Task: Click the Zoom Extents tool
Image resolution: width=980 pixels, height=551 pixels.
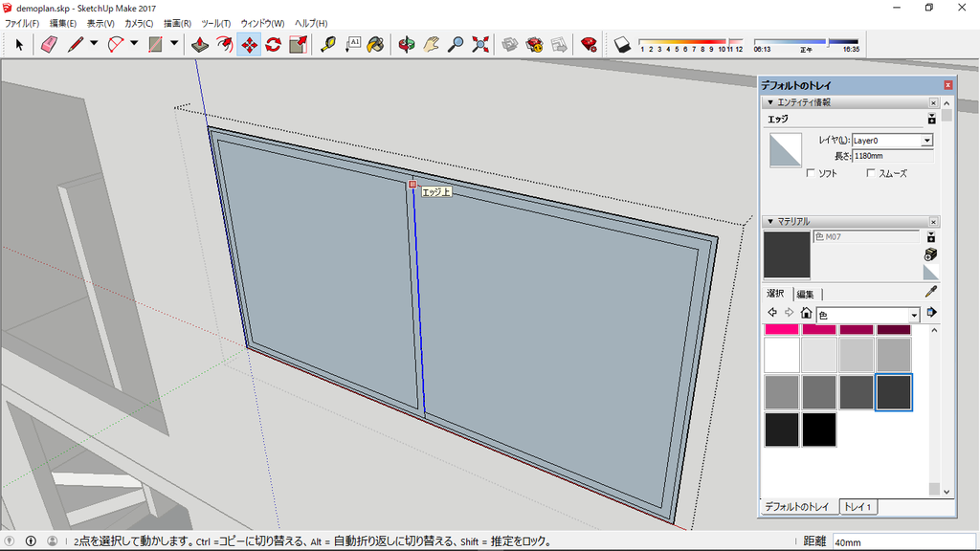Action: [x=480, y=44]
